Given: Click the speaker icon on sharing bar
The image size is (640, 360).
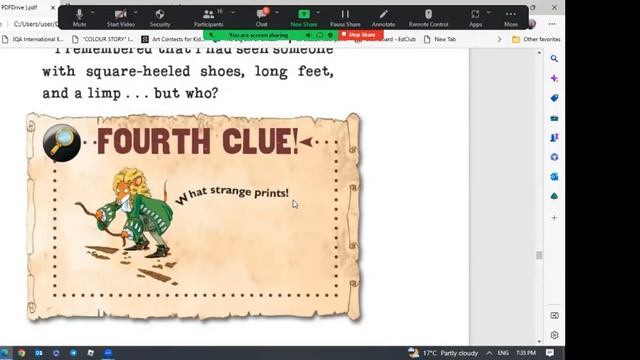Looking at the screenshot, I should pos(309,36).
